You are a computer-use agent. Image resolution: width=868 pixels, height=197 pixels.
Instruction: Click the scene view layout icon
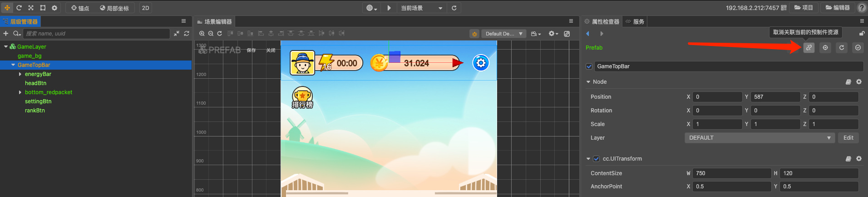point(567,34)
